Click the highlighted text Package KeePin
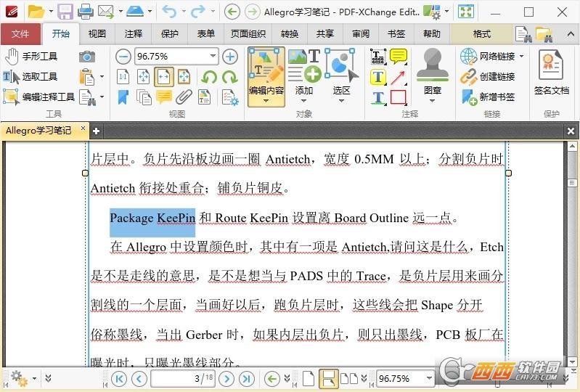 tap(152, 219)
